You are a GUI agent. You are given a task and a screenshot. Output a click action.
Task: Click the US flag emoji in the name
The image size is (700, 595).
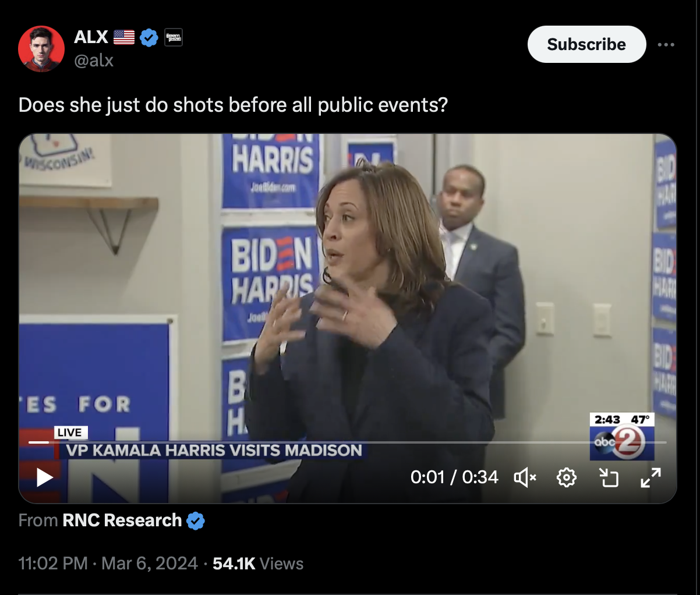[x=124, y=37]
